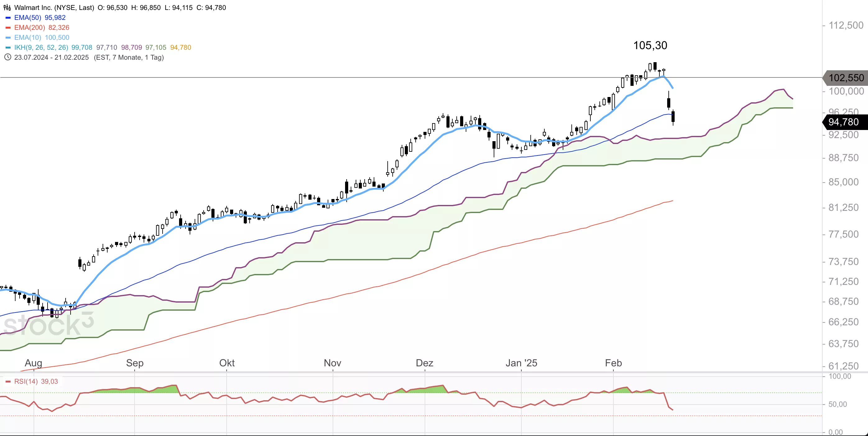Click the 61,250 price axis label
The height and width of the screenshot is (436, 868).
tap(844, 366)
